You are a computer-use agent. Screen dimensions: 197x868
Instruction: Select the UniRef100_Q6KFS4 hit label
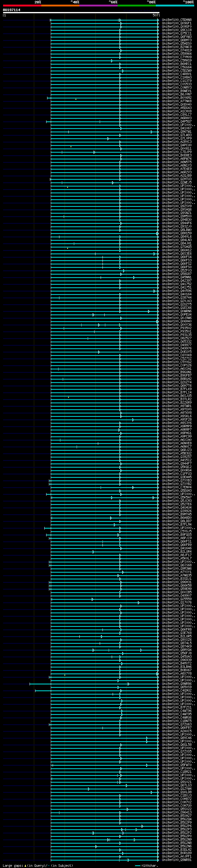click(176, 257)
